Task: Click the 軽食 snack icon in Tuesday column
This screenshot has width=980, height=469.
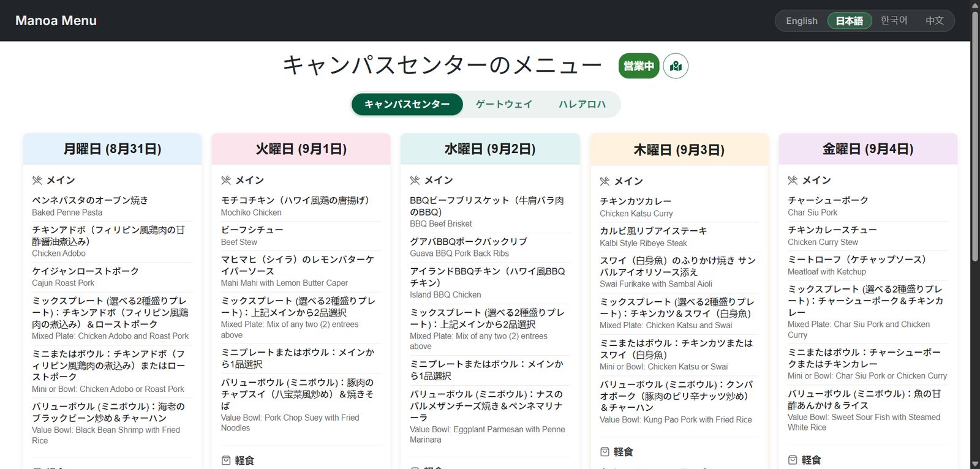Action: [226, 460]
